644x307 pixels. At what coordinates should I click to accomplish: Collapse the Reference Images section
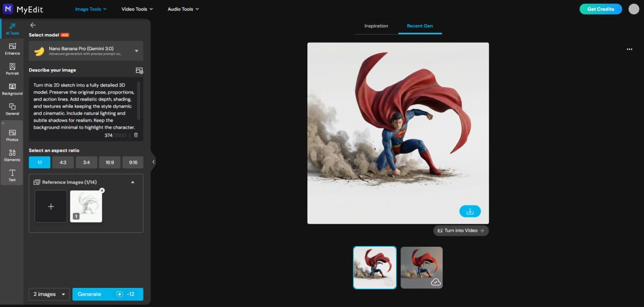pyautogui.click(x=133, y=182)
